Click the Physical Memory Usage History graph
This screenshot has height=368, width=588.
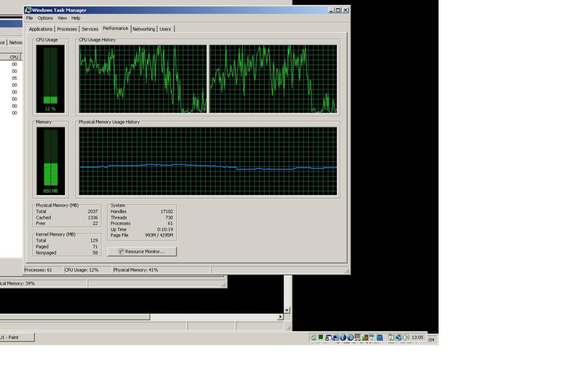point(208,161)
